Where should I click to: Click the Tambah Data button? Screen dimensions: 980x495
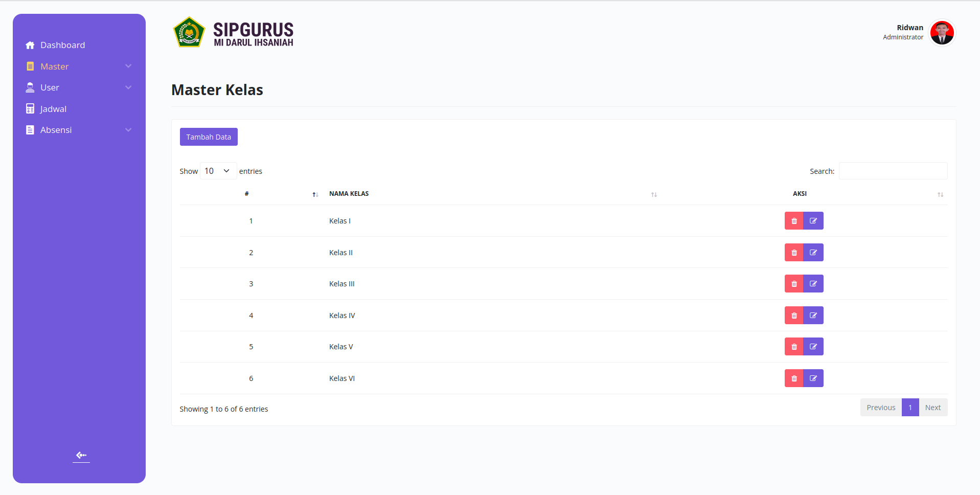coord(209,137)
